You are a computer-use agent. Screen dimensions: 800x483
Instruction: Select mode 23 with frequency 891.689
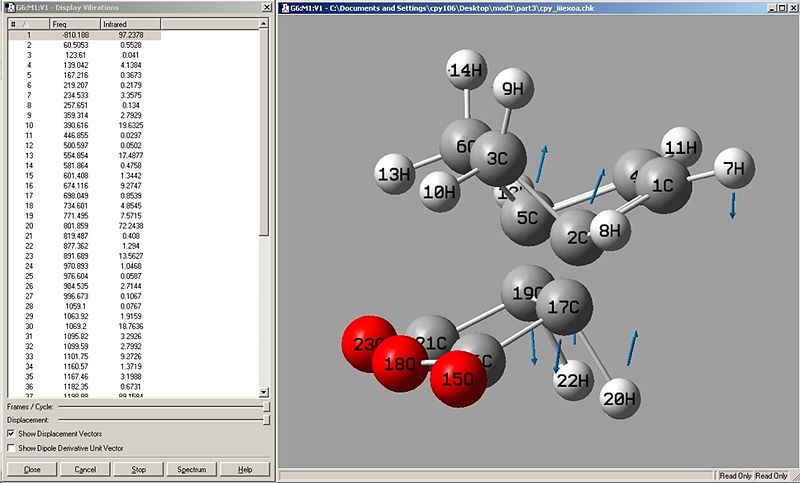point(84,256)
